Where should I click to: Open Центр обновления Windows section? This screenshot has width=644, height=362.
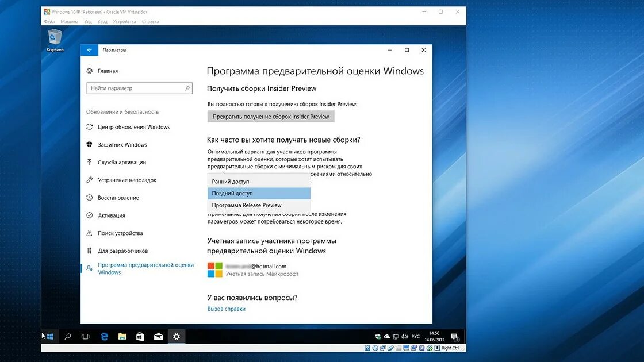pos(128,127)
